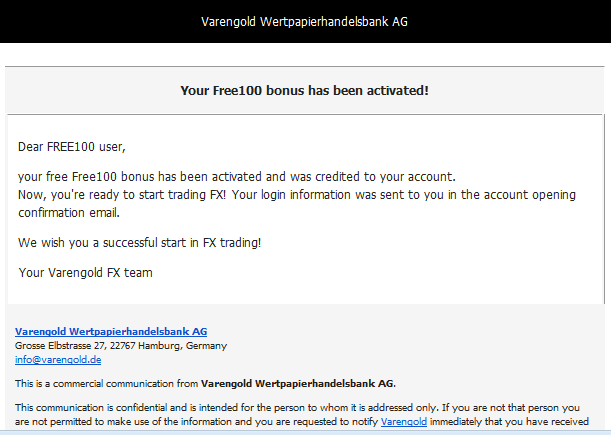Click the sentence about bonus credited to your account
Image resolution: width=611 pixels, height=435 pixels.
[x=237, y=177]
